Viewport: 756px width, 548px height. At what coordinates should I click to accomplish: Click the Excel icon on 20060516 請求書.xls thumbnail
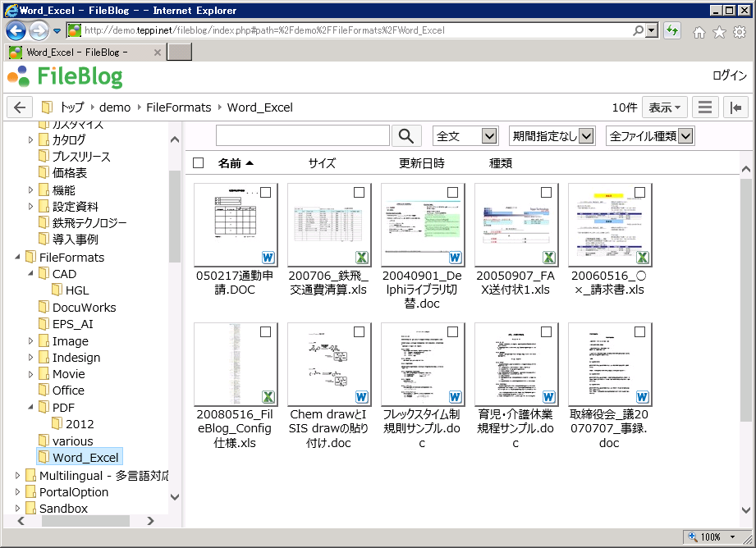[x=642, y=258]
